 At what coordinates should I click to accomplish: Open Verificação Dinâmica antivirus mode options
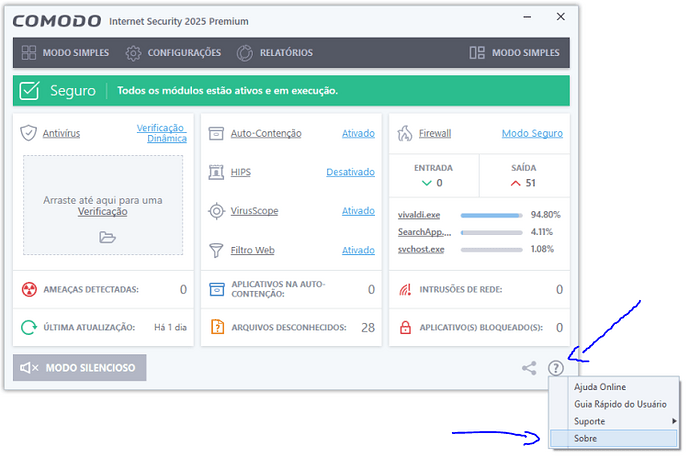tap(161, 133)
